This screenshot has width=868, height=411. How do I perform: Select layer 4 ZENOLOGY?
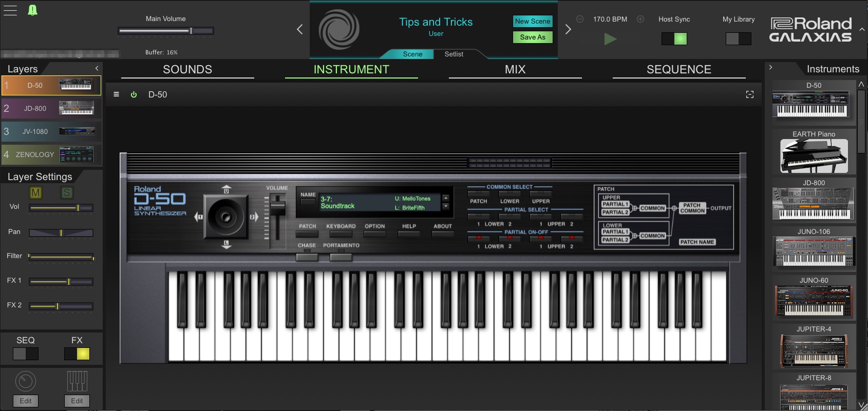click(x=51, y=154)
